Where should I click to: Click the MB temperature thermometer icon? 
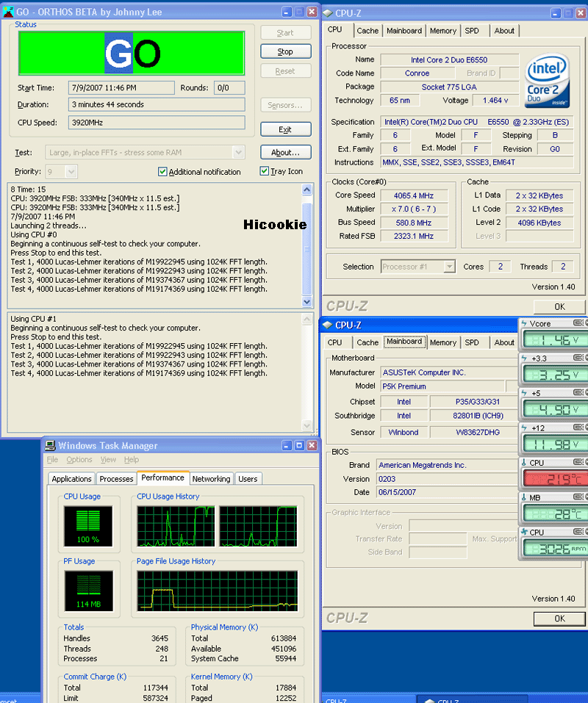click(524, 497)
